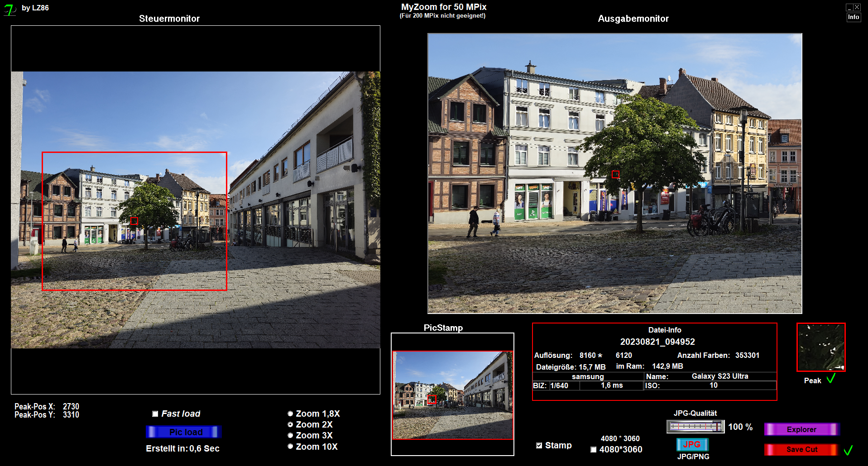Enable the Fast load checkbox
Viewport: 868px width, 466px height.
(x=155, y=414)
